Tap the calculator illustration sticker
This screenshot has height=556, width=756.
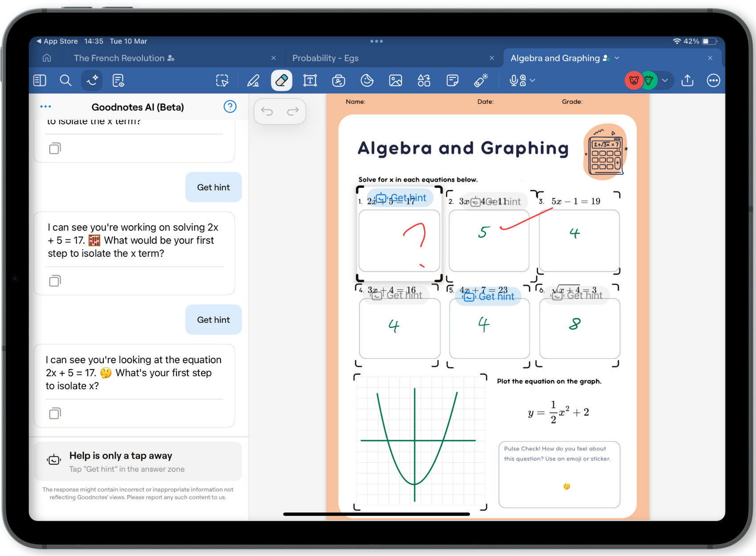pyautogui.click(x=605, y=152)
